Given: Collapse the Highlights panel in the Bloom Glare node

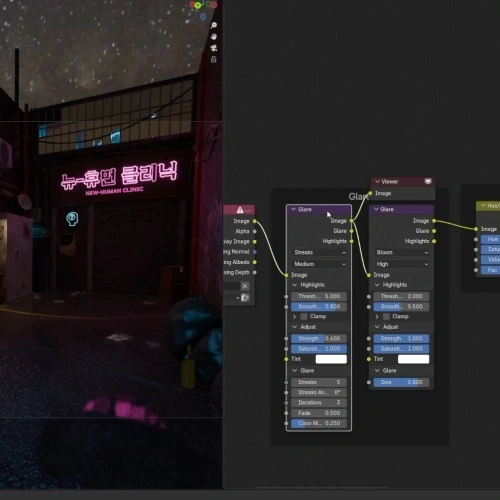Looking at the screenshot, I should pyautogui.click(x=377, y=285).
